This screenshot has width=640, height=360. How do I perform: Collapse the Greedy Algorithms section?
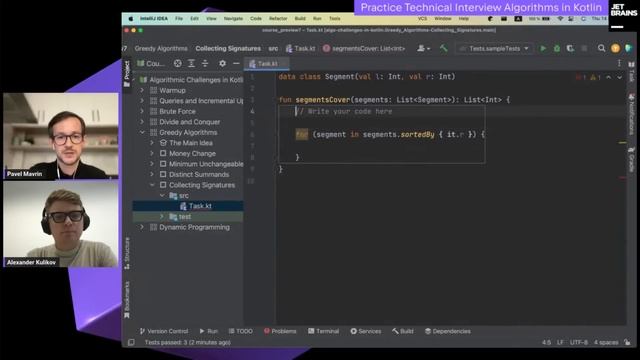(142, 132)
